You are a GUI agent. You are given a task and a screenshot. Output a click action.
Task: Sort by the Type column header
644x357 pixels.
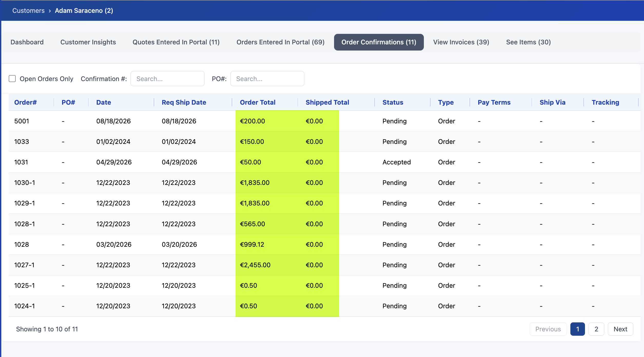click(x=446, y=102)
